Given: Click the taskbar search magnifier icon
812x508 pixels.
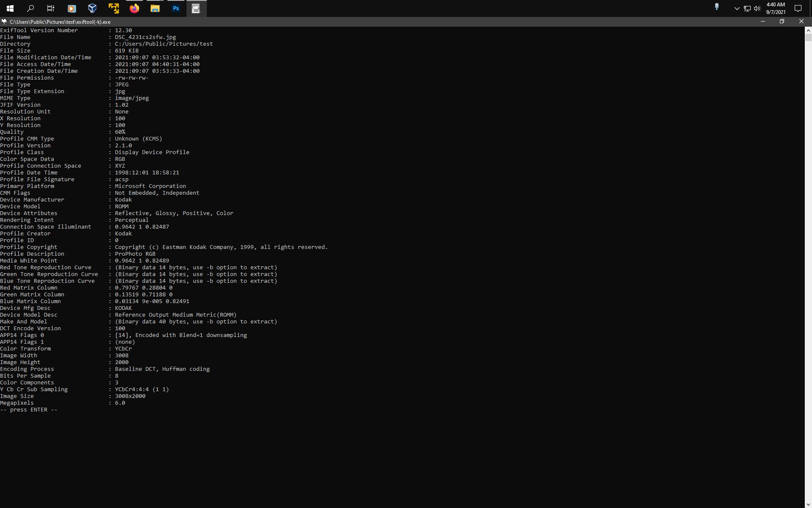Looking at the screenshot, I should (x=30, y=8).
